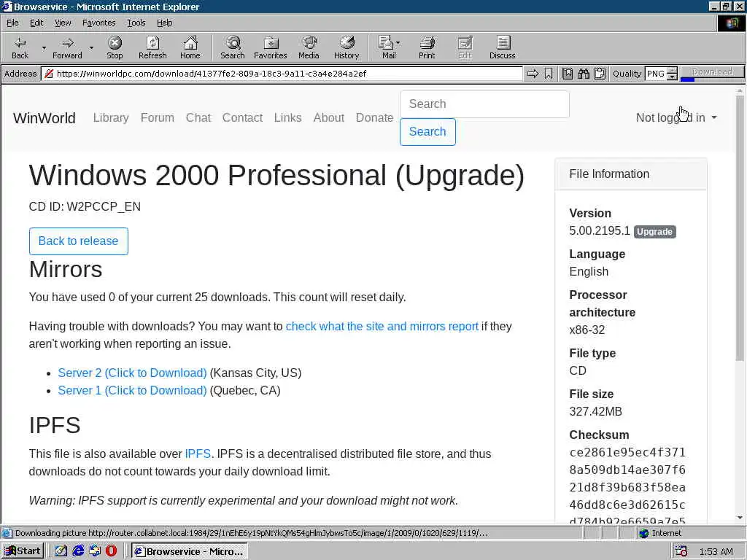747x560 pixels.
Task: Click the Discuss toolbar button
Action: click(x=502, y=47)
